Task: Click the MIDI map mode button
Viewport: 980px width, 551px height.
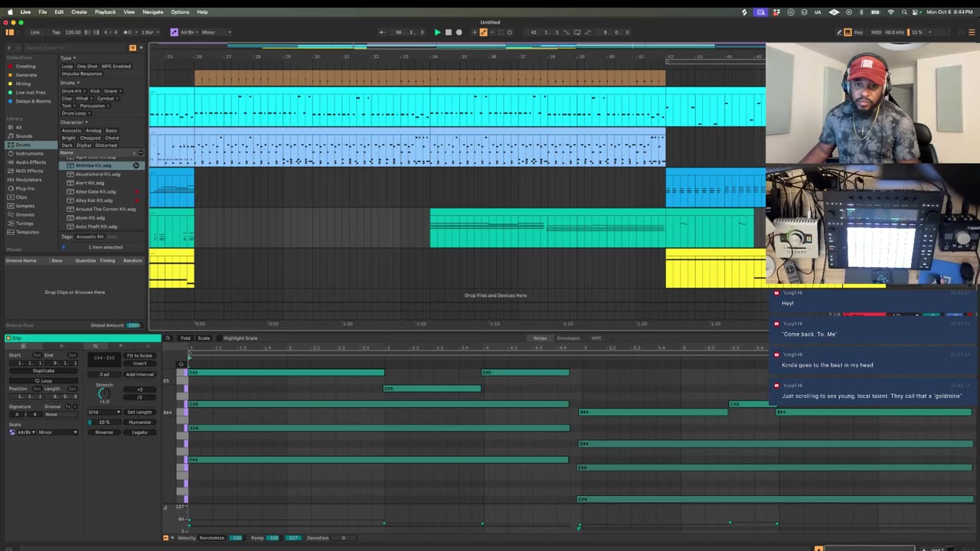Action: [877, 32]
